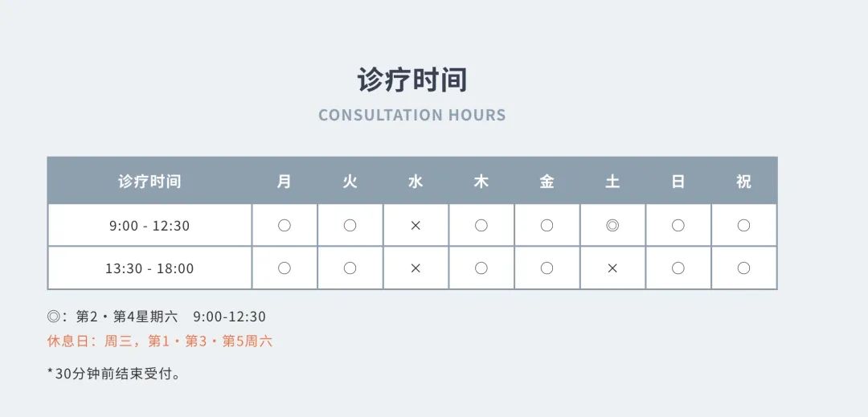Click the circle for Sunday 13:30 - 18:00
Viewport: 868px width, 417px height.
678,268
